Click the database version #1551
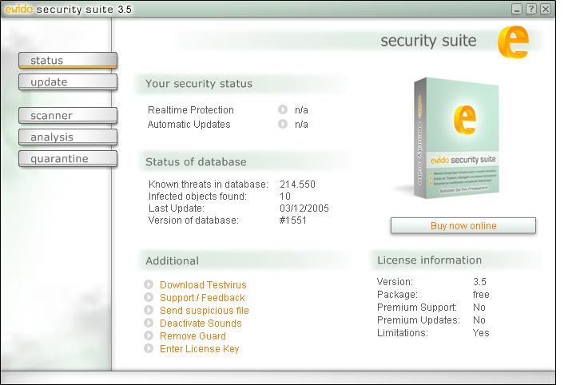The image size is (588, 385). 293,220
